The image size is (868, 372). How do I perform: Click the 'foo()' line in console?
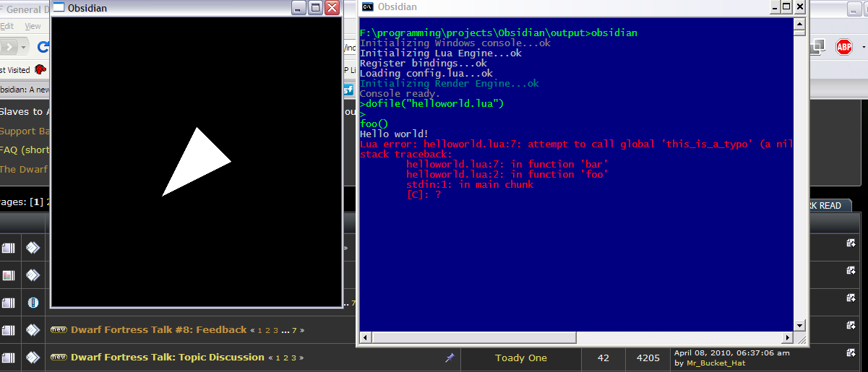374,124
